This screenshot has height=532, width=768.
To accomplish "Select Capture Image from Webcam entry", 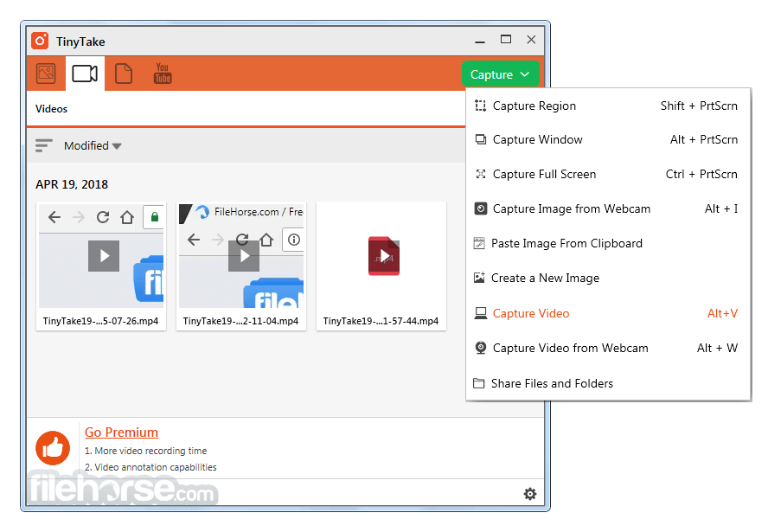I will [608, 208].
